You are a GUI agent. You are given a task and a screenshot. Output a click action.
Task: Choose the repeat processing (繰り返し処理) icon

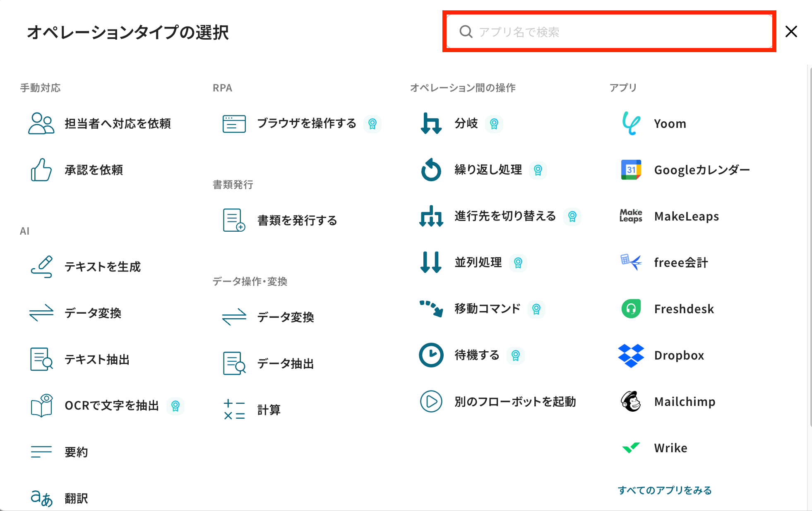[x=431, y=170]
